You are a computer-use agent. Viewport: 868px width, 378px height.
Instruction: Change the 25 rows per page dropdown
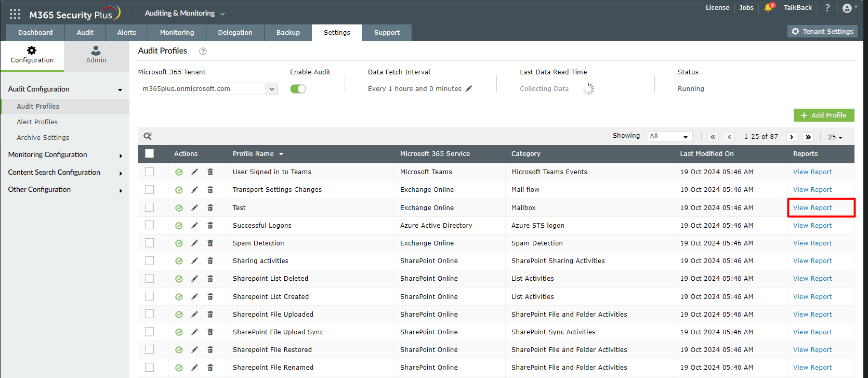[835, 137]
